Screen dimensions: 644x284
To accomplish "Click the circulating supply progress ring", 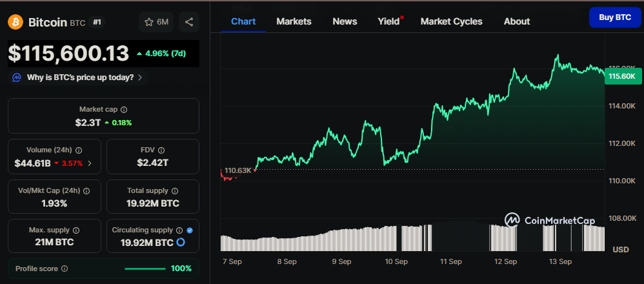I will click(181, 243).
